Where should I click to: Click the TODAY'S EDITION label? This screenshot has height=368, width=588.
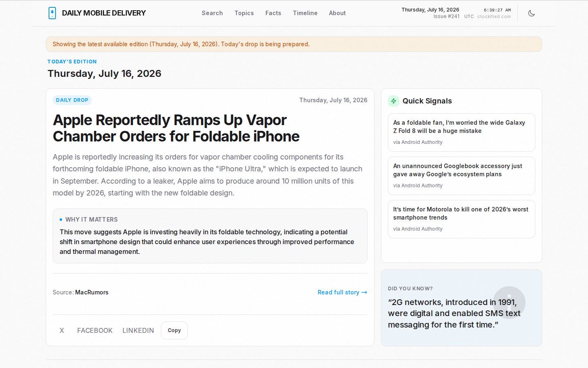tap(72, 62)
